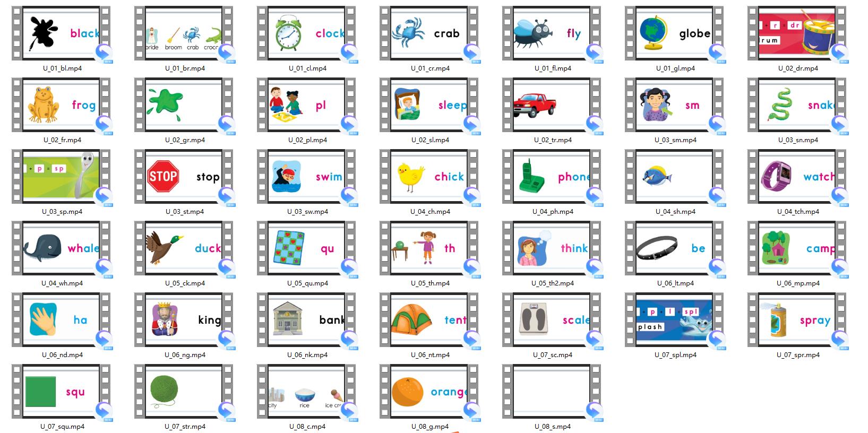
Task: Open the orange video U_08_g.mp4
Action: (429, 391)
